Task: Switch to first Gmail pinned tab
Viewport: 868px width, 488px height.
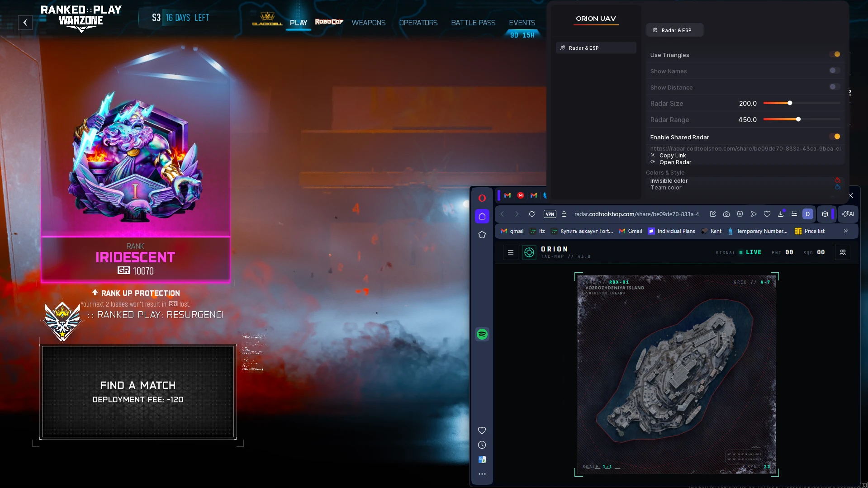Action: pyautogui.click(x=508, y=195)
